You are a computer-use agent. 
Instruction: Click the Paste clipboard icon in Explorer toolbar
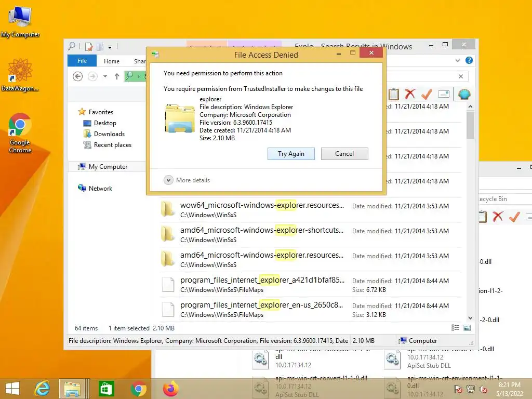click(x=394, y=94)
